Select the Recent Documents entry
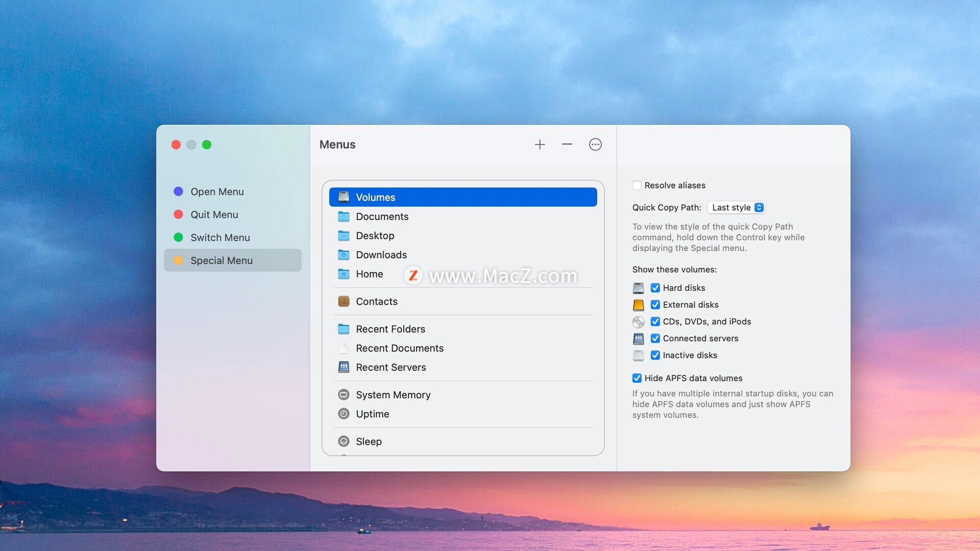 tap(399, 348)
